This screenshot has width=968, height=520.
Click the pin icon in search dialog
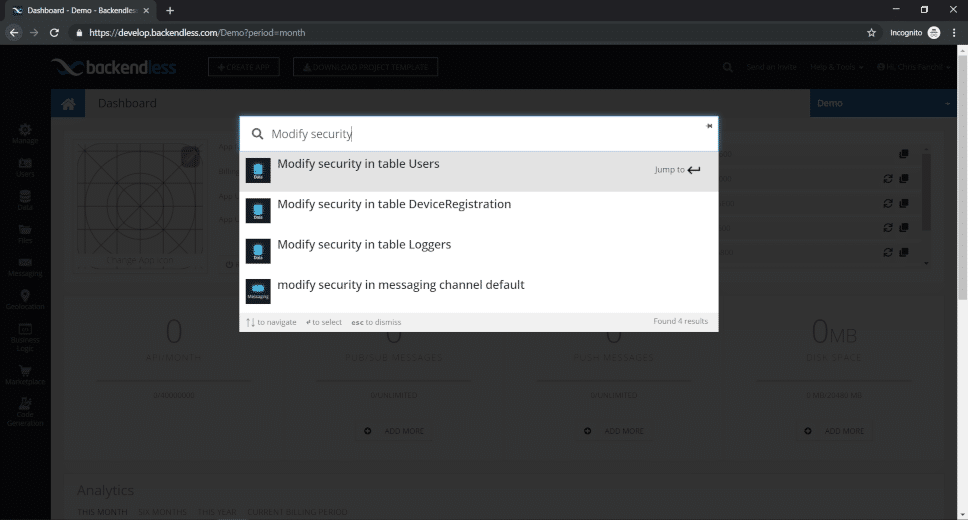pyautogui.click(x=709, y=126)
